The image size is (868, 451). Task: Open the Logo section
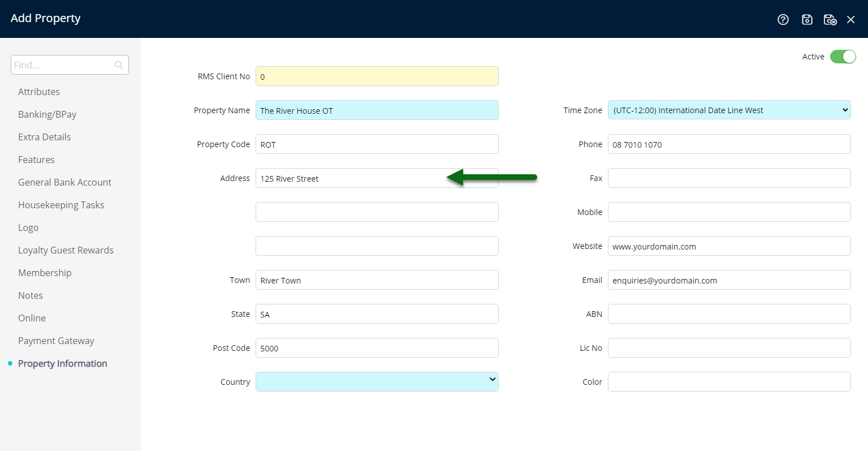pos(28,227)
